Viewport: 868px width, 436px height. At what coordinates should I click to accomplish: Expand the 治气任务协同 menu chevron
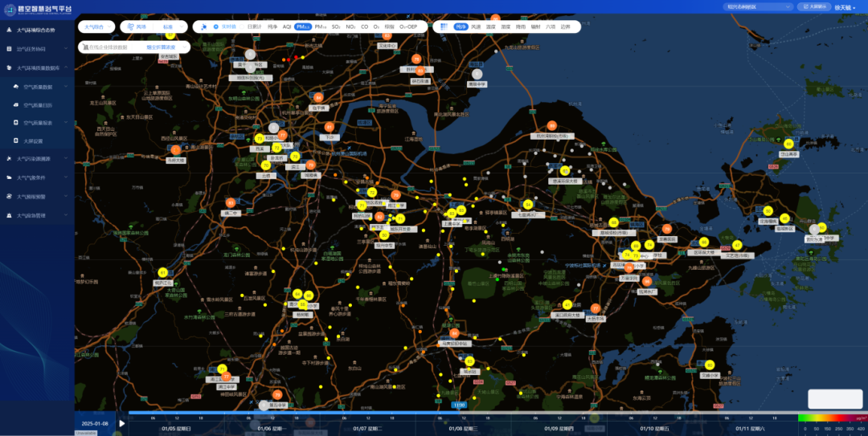click(x=66, y=49)
